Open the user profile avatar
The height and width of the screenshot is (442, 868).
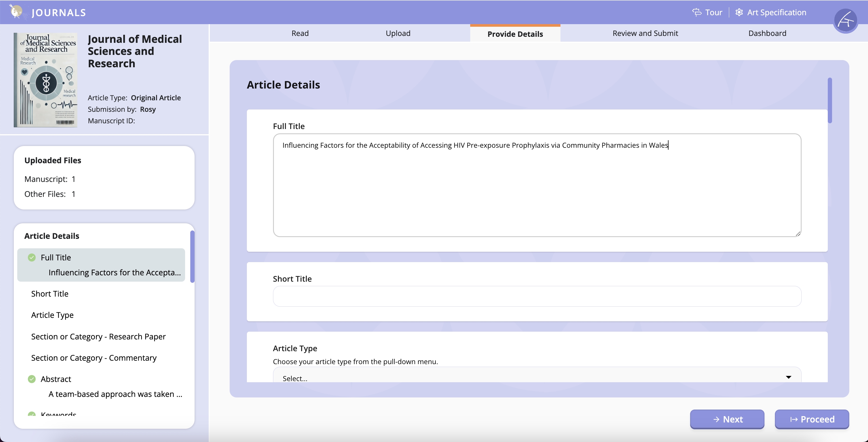pos(845,21)
